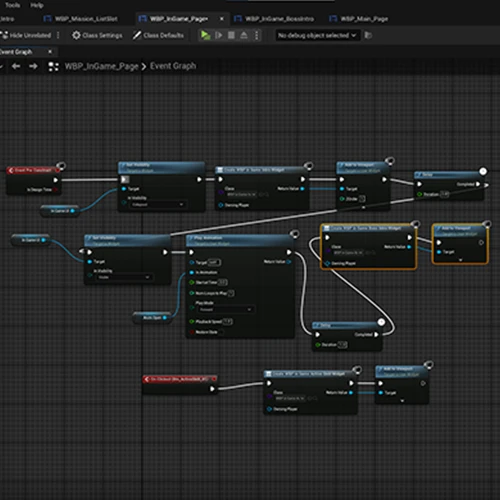Switch to the WBP_Main_Page tab
Image resolution: width=500 pixels, height=500 pixels.
click(x=359, y=19)
